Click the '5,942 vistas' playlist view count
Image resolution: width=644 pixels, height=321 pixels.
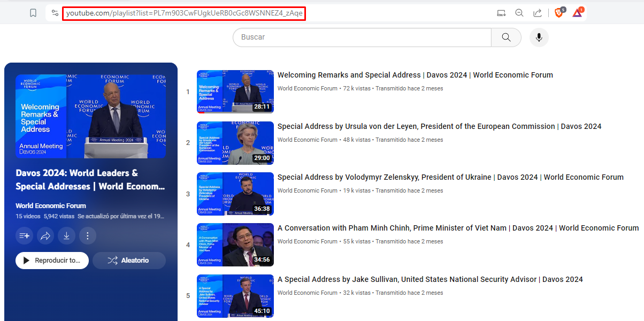(59, 217)
